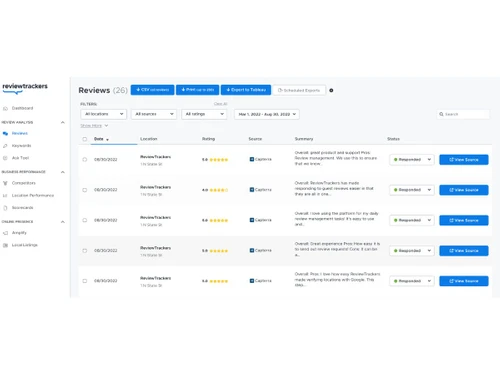Check the box for the 'verifying locations with Google' review
Viewport: 500px width, 375px height.
(85, 281)
